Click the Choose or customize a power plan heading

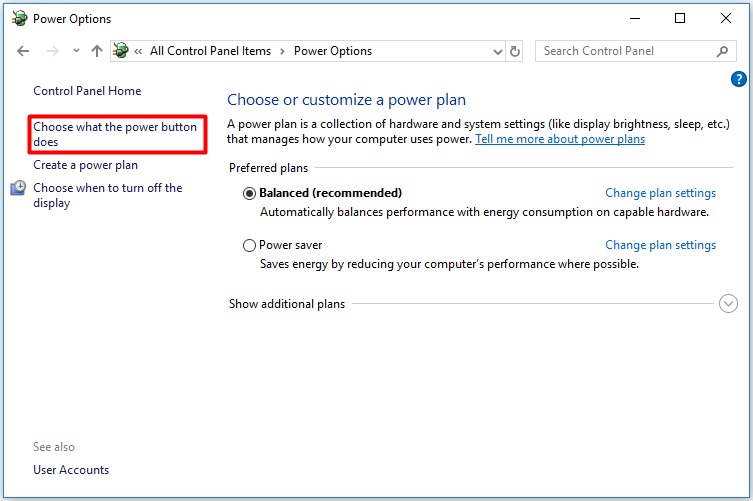(x=346, y=99)
